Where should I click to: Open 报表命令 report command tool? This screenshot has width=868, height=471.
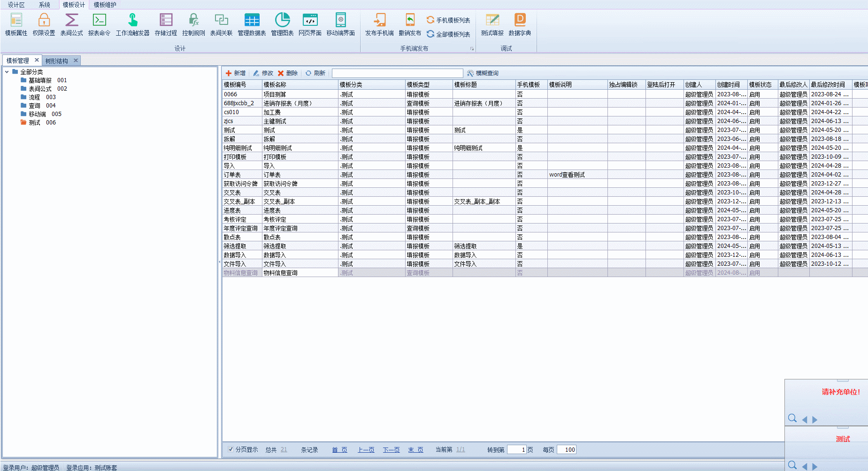click(x=99, y=24)
